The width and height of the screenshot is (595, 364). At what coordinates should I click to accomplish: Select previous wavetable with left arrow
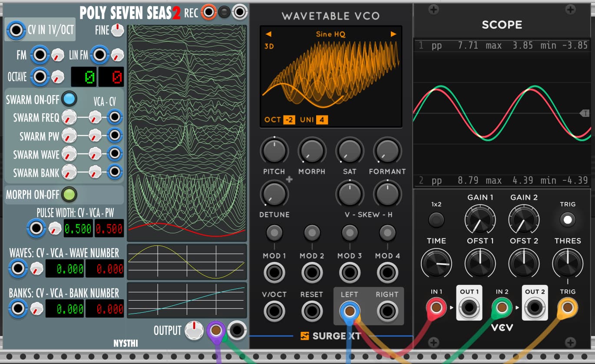click(x=268, y=34)
